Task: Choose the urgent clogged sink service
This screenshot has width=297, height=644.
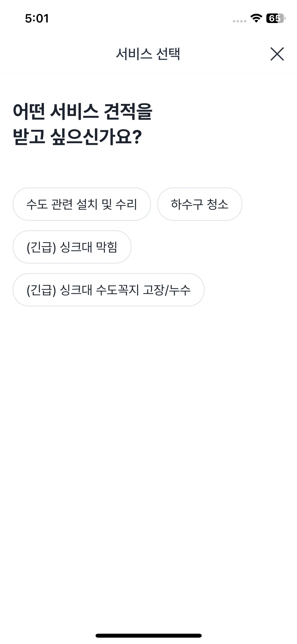Action: 72,247
